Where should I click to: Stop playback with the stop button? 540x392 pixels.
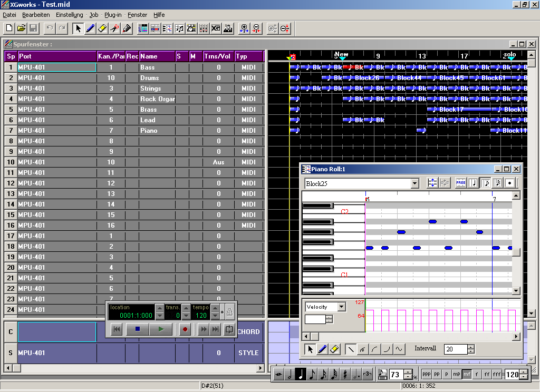[x=138, y=329]
